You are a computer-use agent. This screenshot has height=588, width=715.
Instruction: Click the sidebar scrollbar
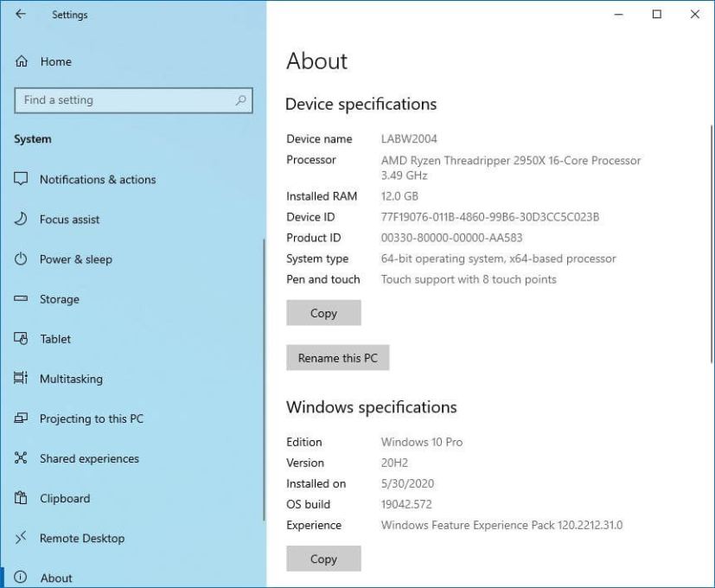point(264,380)
